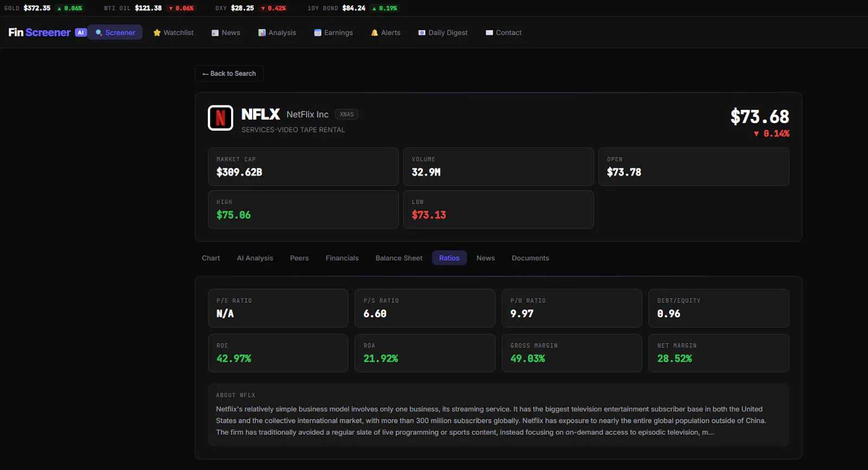This screenshot has height=470, width=868.
Task: Click the Daily Digest icon
Action: tap(422, 33)
